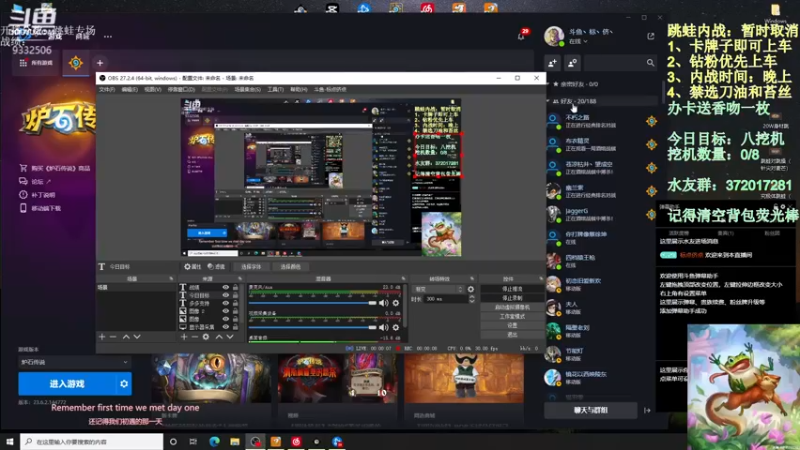Screen dimensions: 800x450
Task: Open the 聊天与群组 chats and groups button
Action: [590, 410]
